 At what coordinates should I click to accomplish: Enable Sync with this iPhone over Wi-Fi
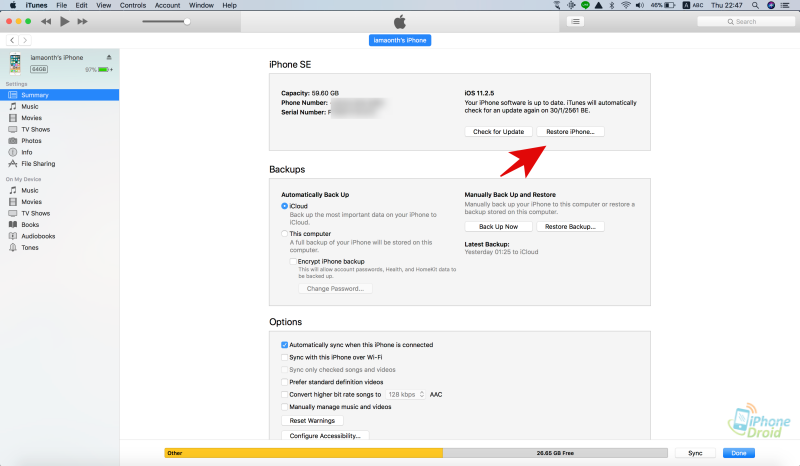pos(284,357)
